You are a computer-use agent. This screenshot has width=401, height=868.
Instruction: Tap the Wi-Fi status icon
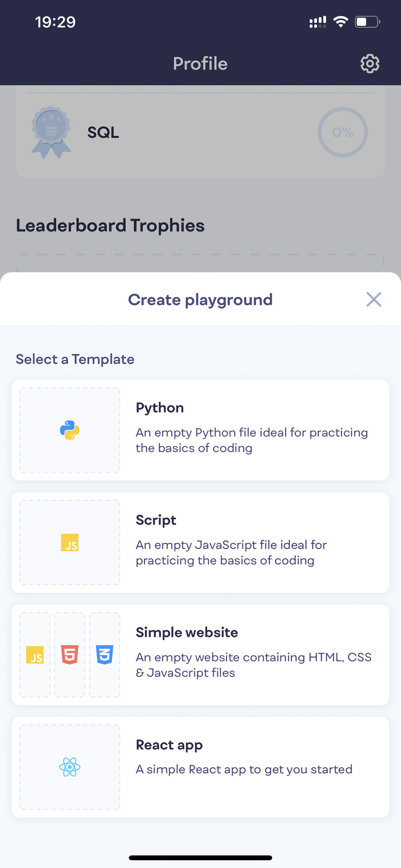click(341, 22)
